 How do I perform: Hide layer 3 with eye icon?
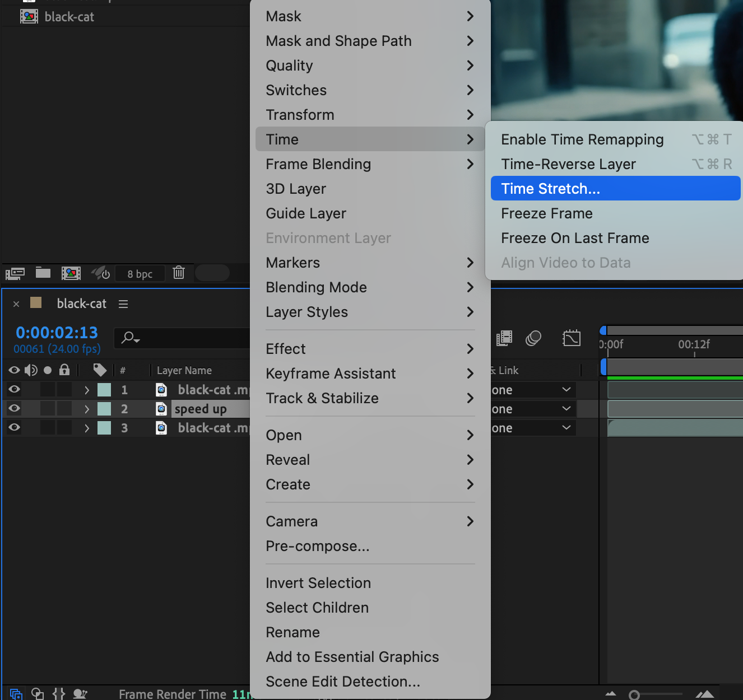tap(15, 428)
